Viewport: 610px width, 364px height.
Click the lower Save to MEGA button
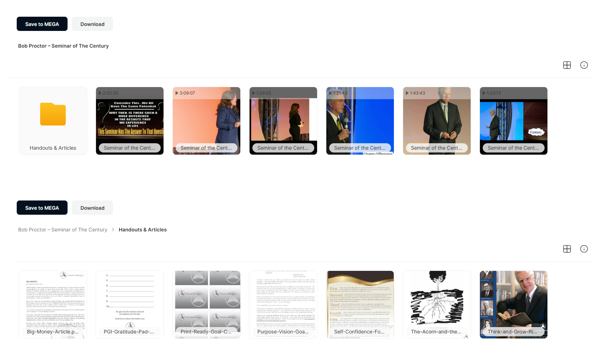(42, 208)
